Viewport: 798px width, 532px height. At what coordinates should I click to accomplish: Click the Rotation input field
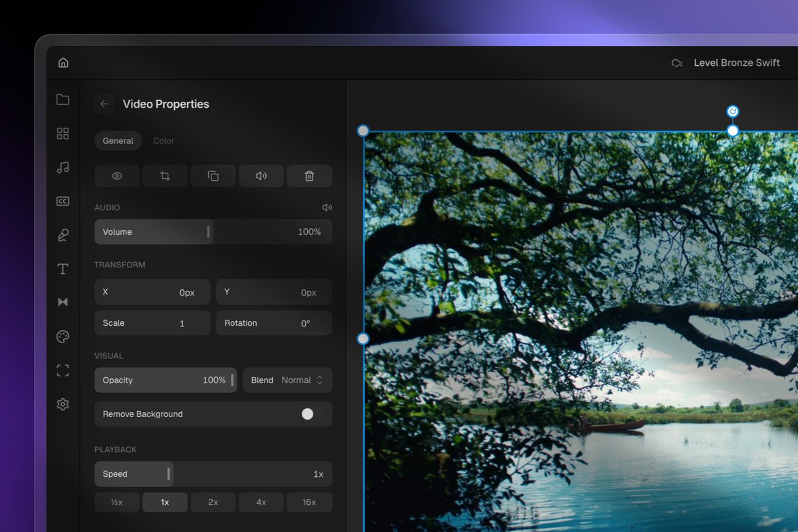274,323
